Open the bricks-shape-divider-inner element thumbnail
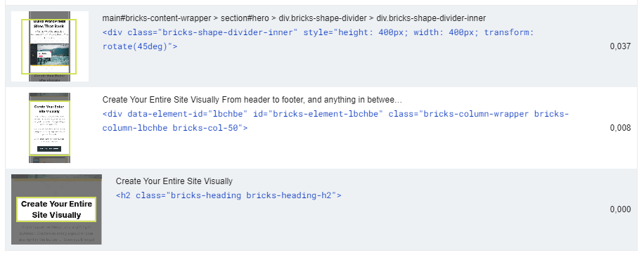 point(50,46)
